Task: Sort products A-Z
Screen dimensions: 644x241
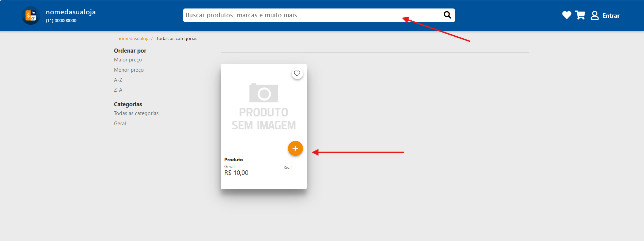Action: click(x=118, y=80)
